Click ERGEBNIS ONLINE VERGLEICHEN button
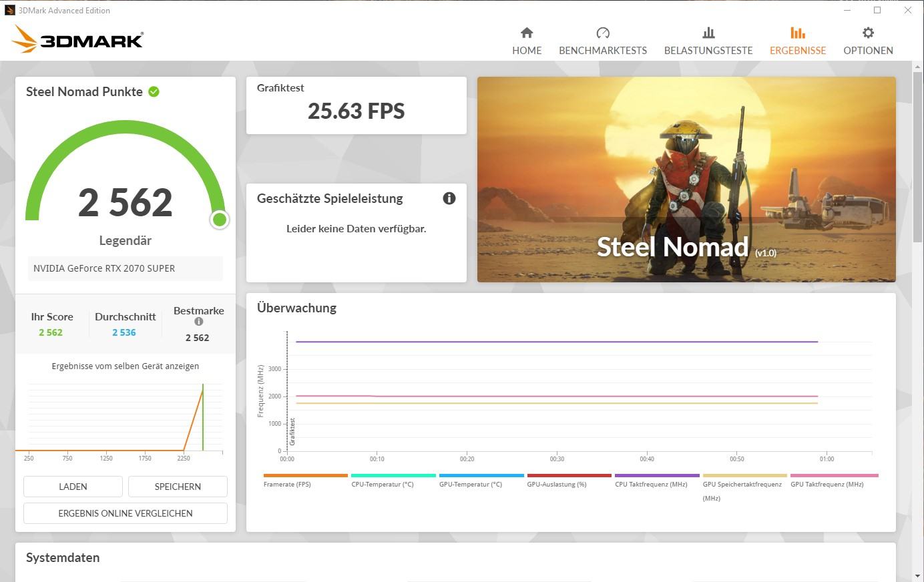 [126, 513]
